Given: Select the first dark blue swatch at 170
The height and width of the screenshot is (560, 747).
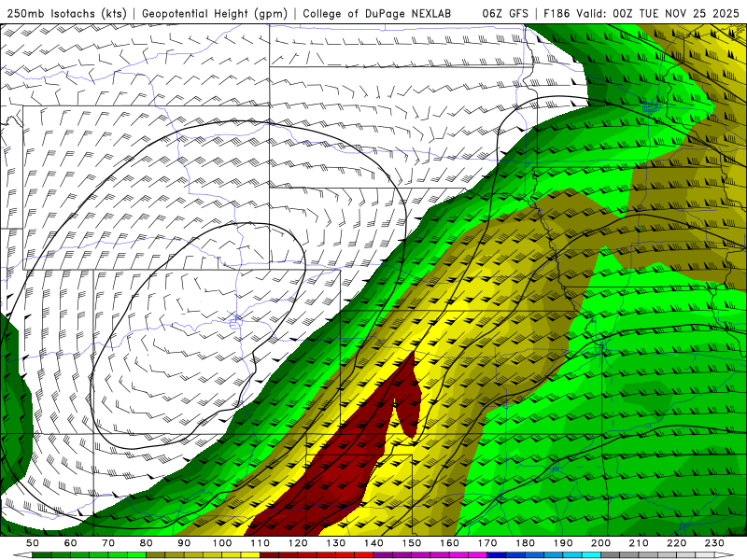Looking at the screenshot, I should (497, 555).
